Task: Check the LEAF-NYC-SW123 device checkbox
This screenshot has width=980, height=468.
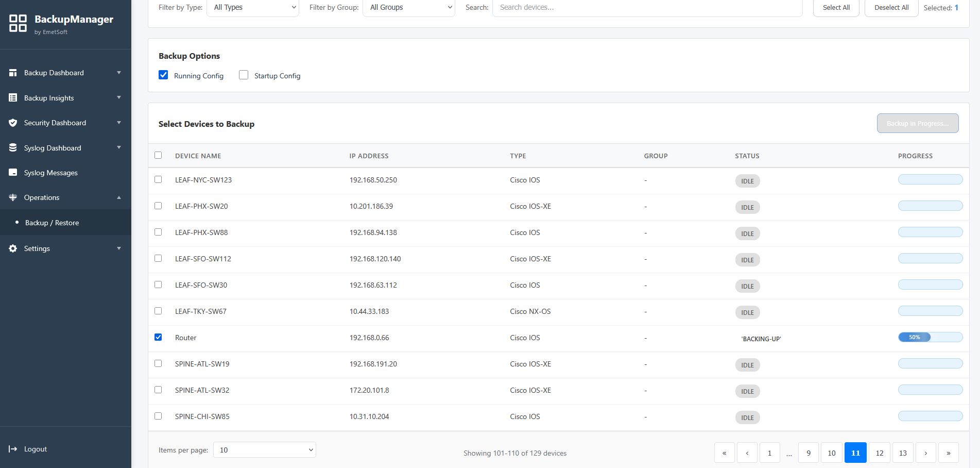Action: click(x=158, y=179)
